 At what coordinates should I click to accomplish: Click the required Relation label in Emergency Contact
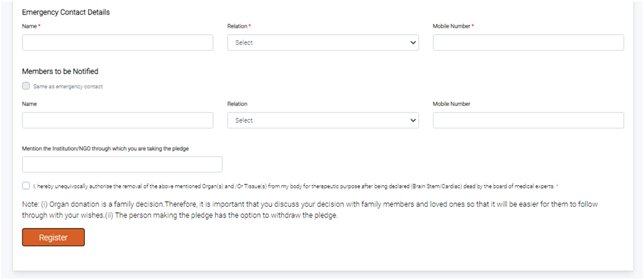pos(238,26)
